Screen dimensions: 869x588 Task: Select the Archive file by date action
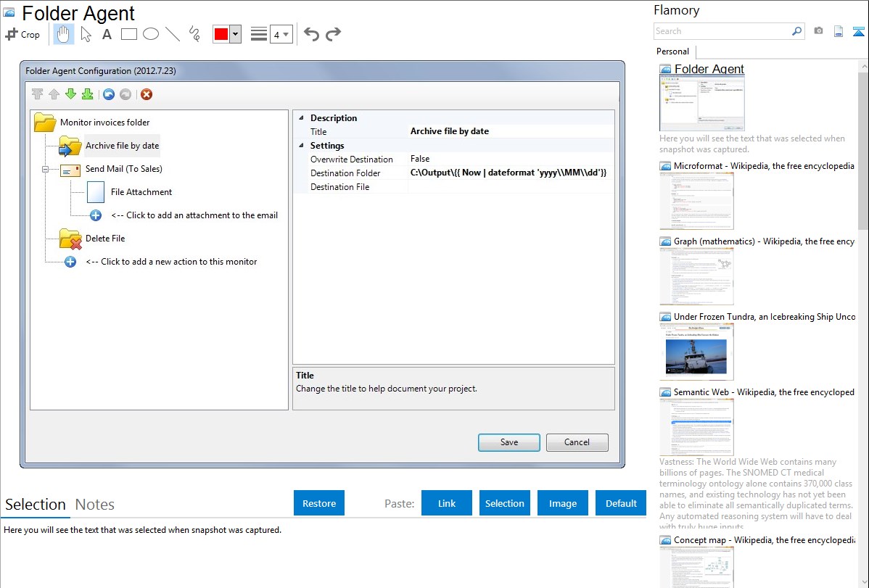[122, 146]
